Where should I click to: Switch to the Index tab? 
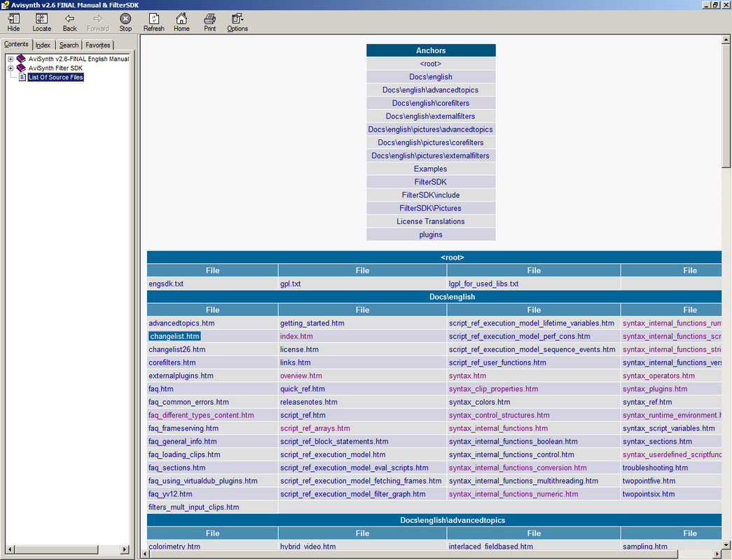pos(43,45)
